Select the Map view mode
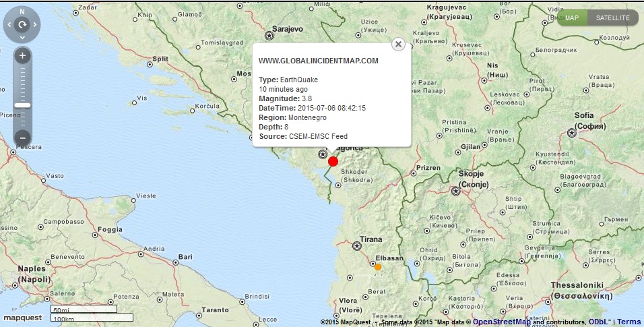The width and height of the screenshot is (644, 327). point(572,18)
